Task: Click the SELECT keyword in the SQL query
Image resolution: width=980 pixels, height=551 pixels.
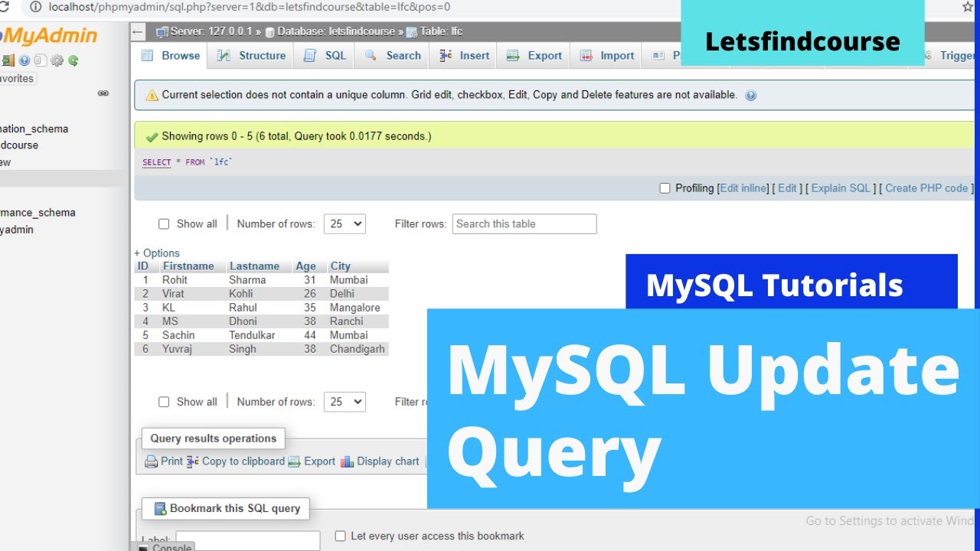Action: [156, 162]
